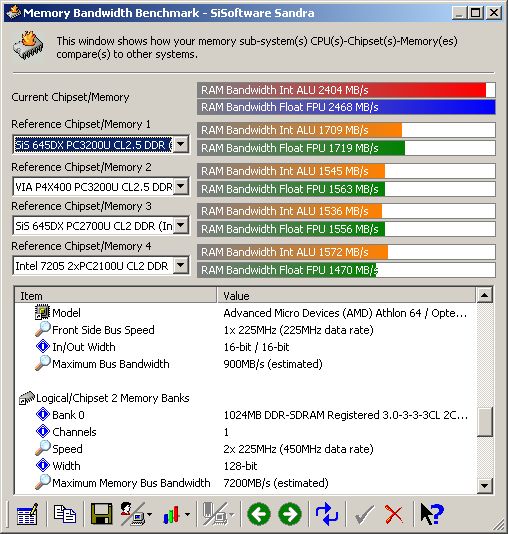This screenshot has height=534, width=508.
Task: Open Reference Chipset/Memory 4 combo box
Action: coord(101,265)
